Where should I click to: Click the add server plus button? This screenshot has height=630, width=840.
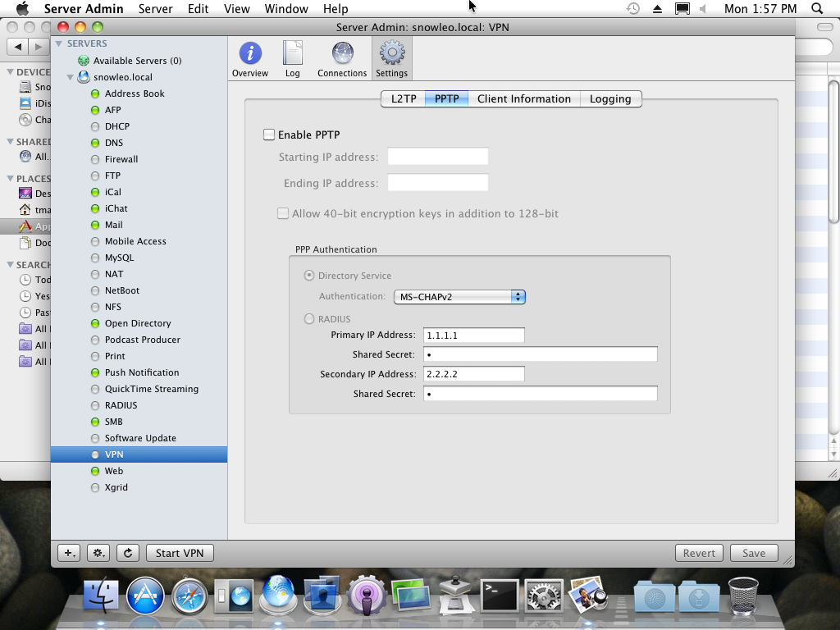(x=69, y=553)
